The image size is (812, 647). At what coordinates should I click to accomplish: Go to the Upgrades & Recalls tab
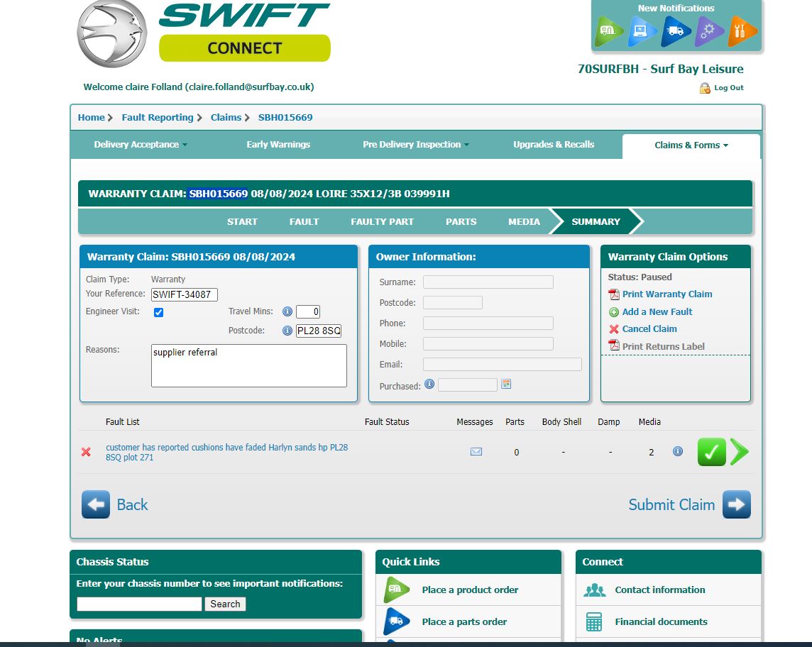pyautogui.click(x=554, y=145)
